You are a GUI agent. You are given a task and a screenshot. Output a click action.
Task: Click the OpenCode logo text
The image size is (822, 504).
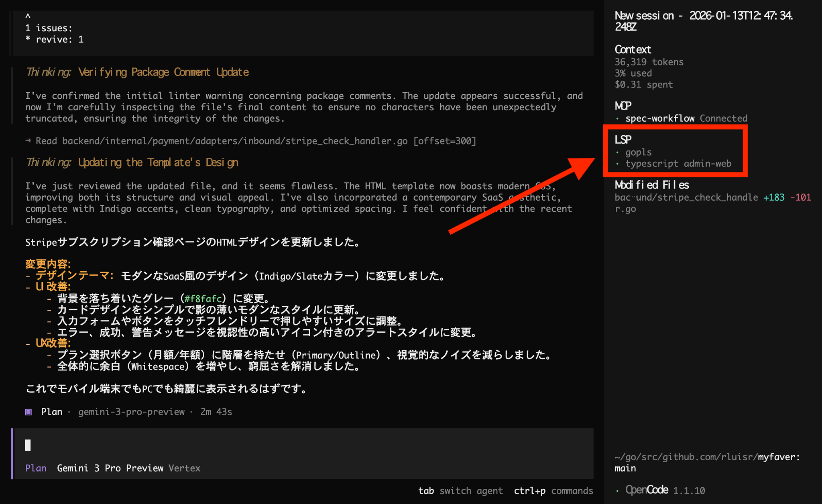pyautogui.click(x=647, y=490)
